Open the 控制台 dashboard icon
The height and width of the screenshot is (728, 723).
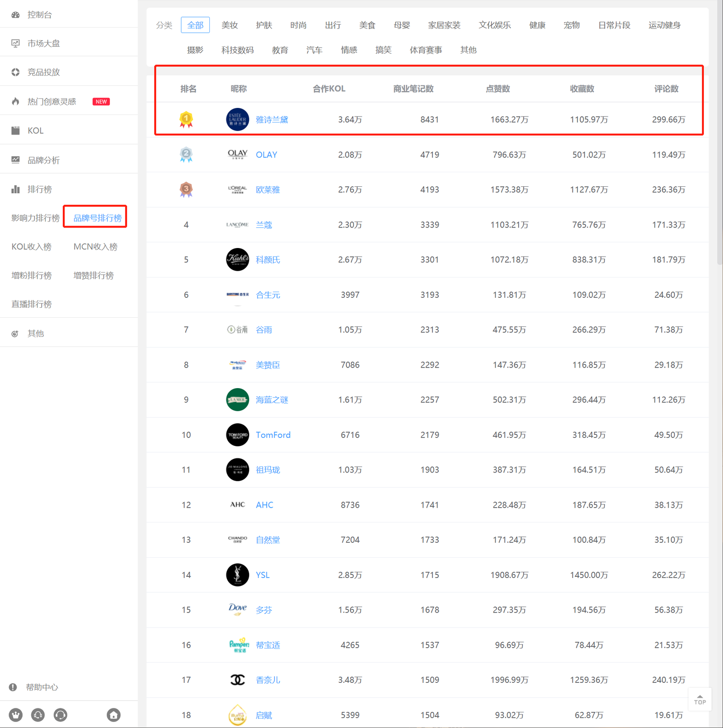click(16, 15)
